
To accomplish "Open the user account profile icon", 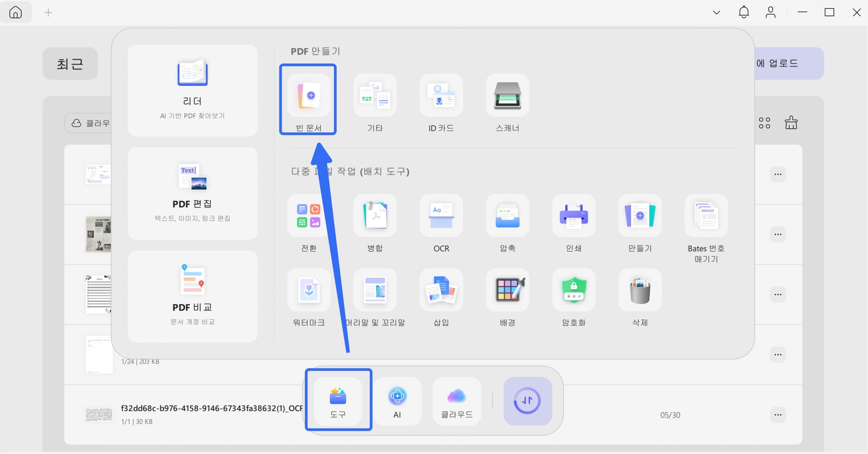I will click(x=771, y=12).
